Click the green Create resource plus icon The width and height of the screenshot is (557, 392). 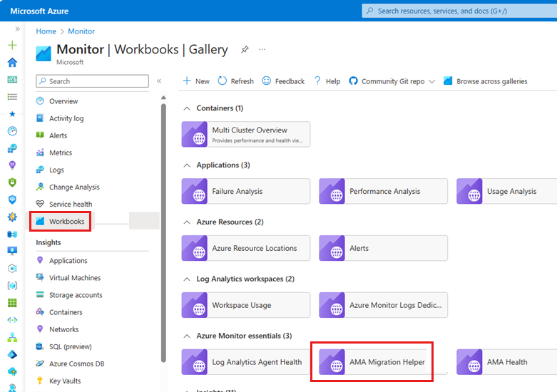tap(12, 45)
